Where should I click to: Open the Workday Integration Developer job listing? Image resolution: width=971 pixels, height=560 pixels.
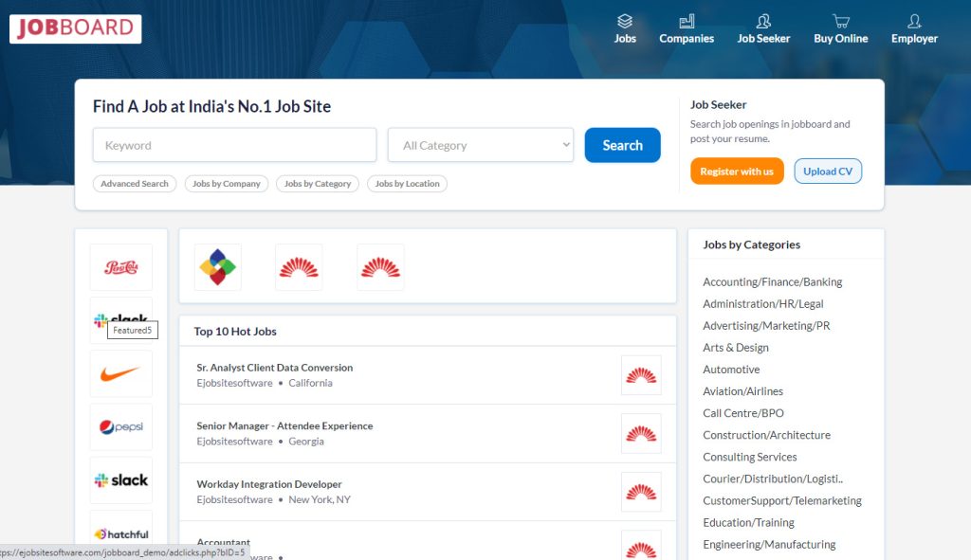[272, 484]
